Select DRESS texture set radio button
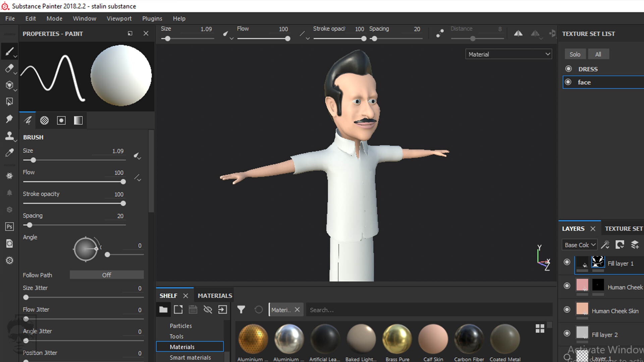Screen dimensions: 644x362 point(569,69)
